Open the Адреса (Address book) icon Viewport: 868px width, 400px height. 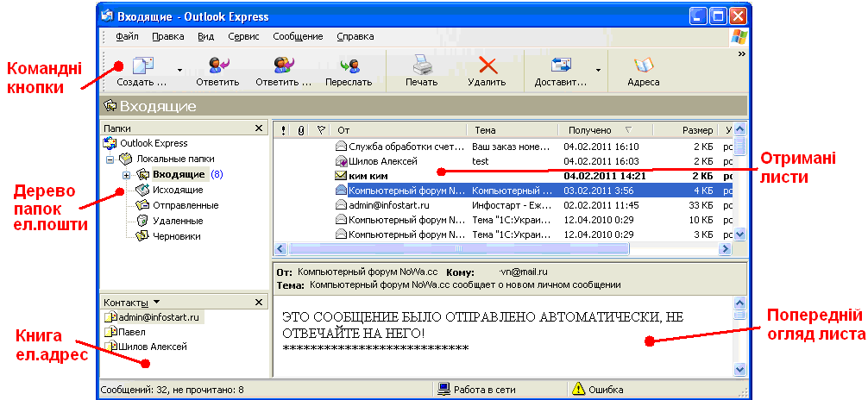pos(644,66)
